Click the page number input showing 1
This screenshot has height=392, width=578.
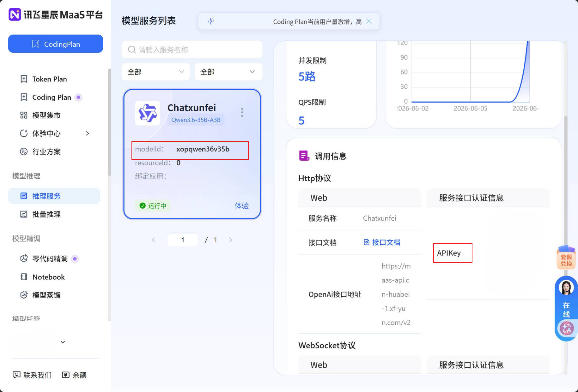point(183,240)
